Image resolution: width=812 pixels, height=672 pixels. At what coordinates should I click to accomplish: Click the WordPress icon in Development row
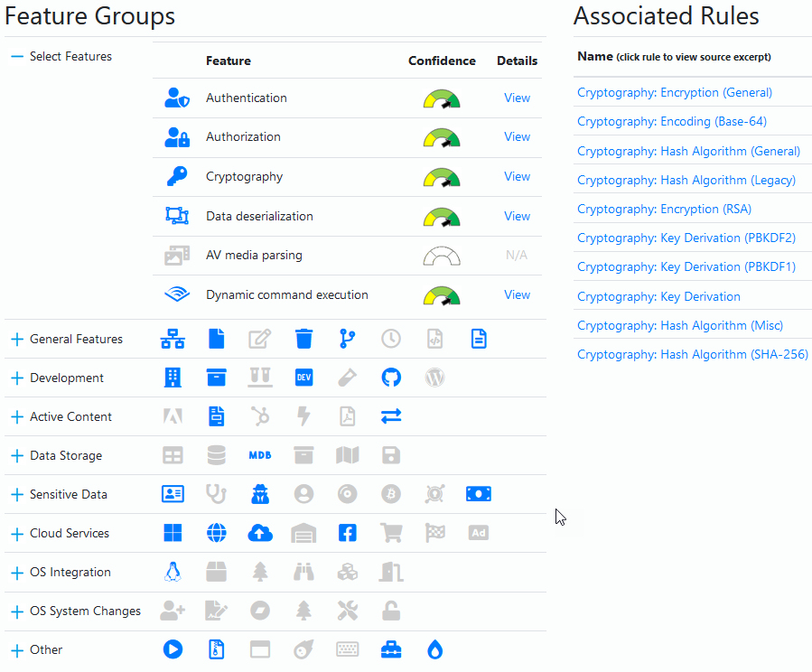[x=434, y=378]
